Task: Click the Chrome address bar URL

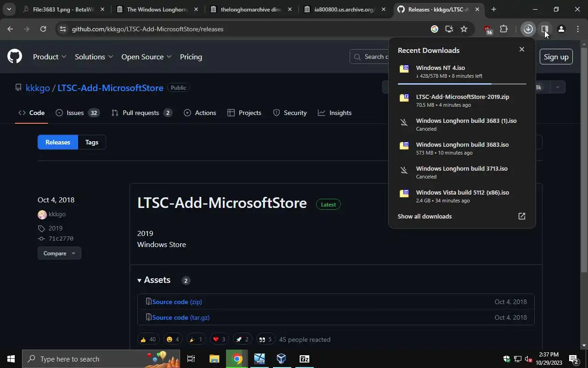Action: tap(147, 29)
